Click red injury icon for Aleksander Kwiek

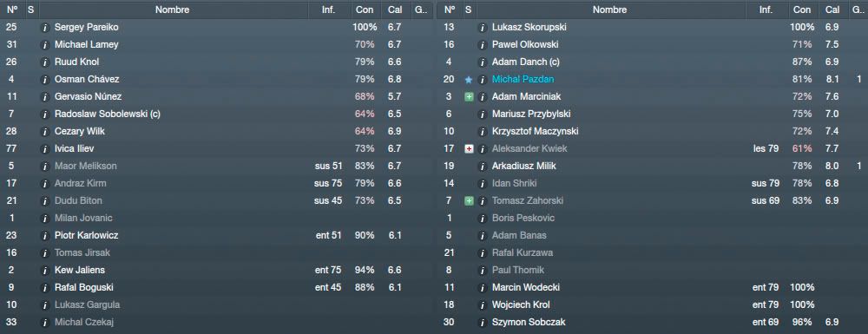coord(469,148)
